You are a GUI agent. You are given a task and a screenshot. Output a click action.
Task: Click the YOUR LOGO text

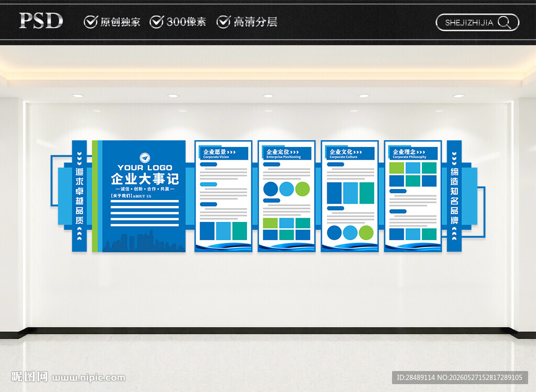tap(145, 167)
